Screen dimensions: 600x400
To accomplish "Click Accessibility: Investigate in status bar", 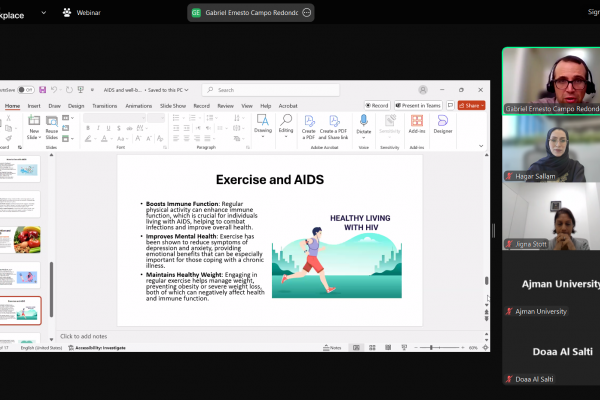I will 97,348.
